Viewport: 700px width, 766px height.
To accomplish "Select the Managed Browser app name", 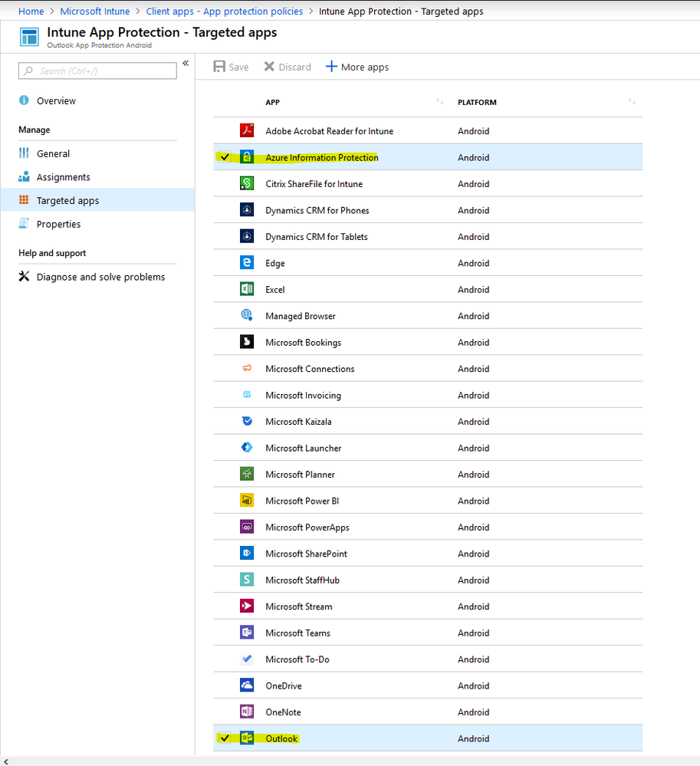I will coord(301,316).
